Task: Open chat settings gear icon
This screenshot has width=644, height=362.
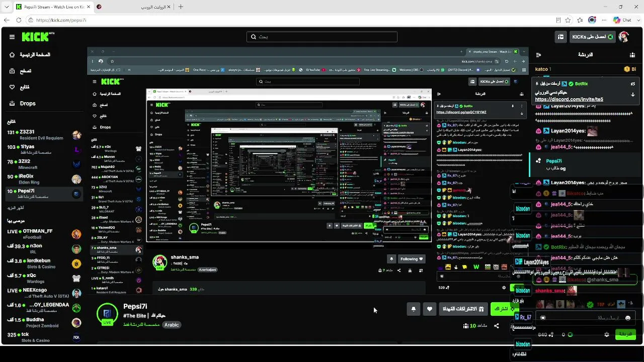Action: coord(607,334)
